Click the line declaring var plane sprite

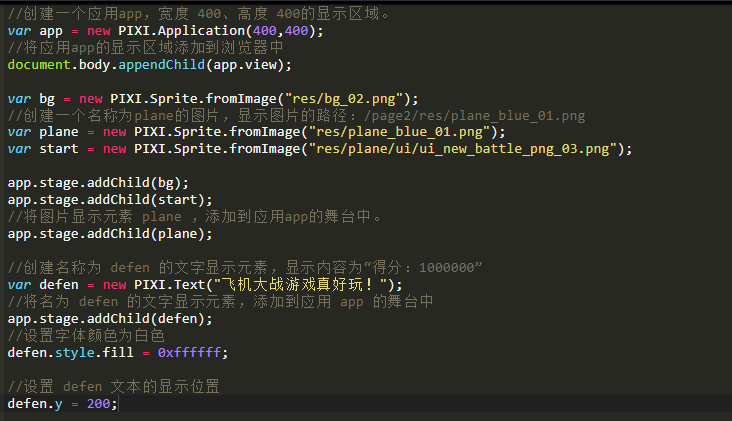coord(256,132)
